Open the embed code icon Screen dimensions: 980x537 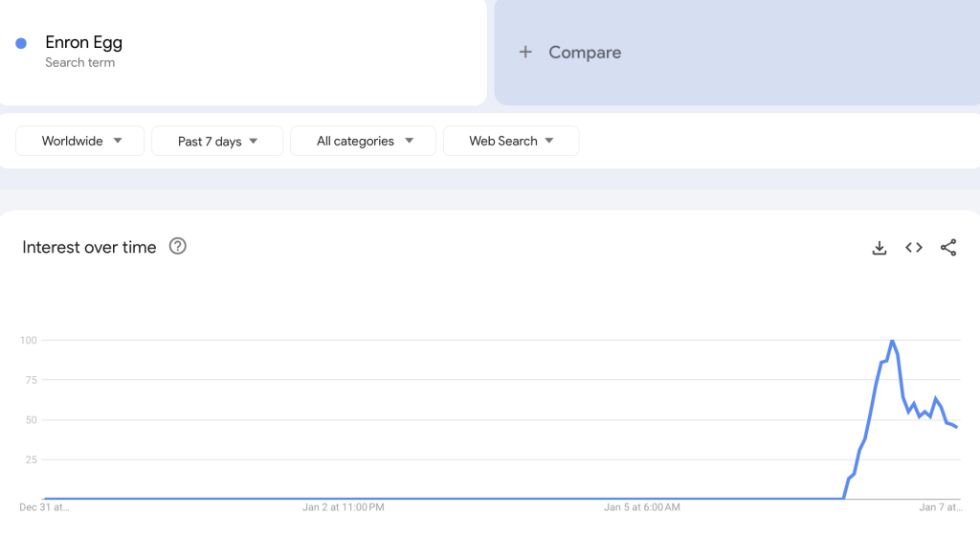click(914, 248)
